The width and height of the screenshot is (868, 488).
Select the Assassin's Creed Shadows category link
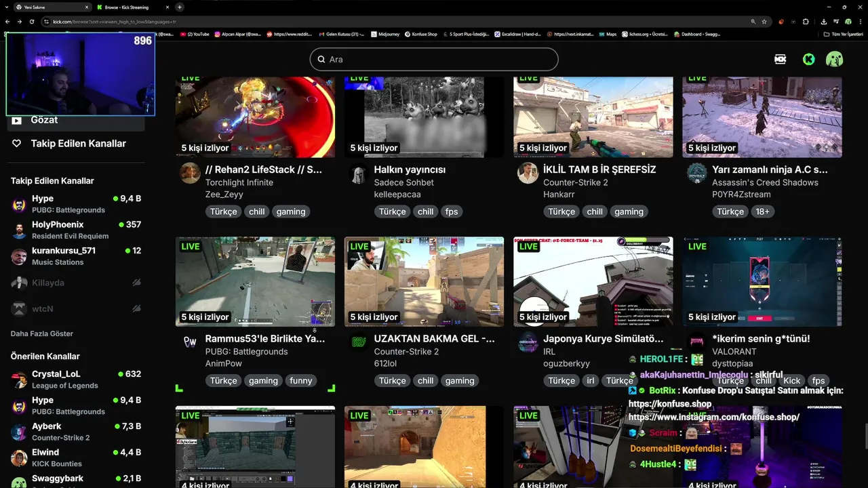[x=765, y=182]
